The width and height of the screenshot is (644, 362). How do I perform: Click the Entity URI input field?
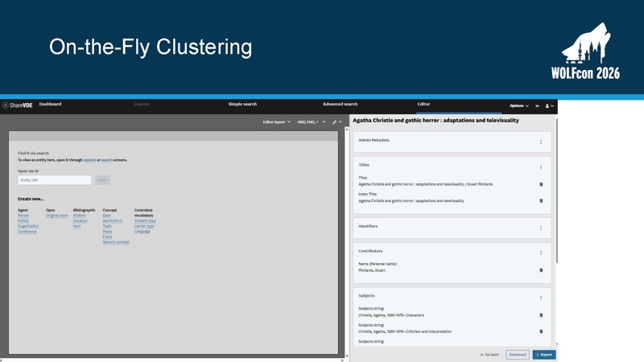click(54, 180)
